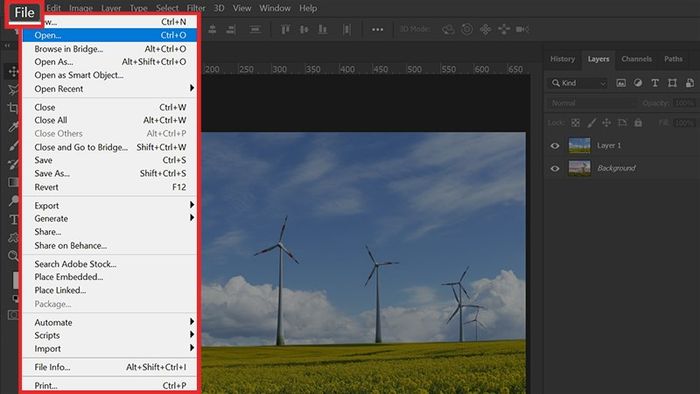Hide Layer 1 with its eye icon
Image resolution: width=700 pixels, height=394 pixels.
point(555,145)
